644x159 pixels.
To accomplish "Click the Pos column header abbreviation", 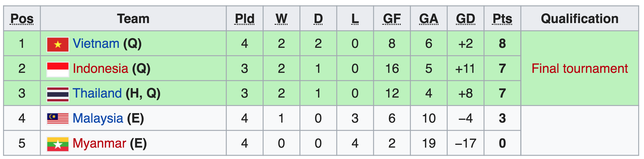I will coord(22,19).
